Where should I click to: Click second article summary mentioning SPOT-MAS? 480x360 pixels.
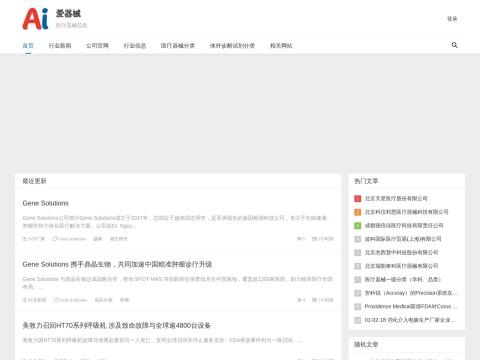pos(178,283)
